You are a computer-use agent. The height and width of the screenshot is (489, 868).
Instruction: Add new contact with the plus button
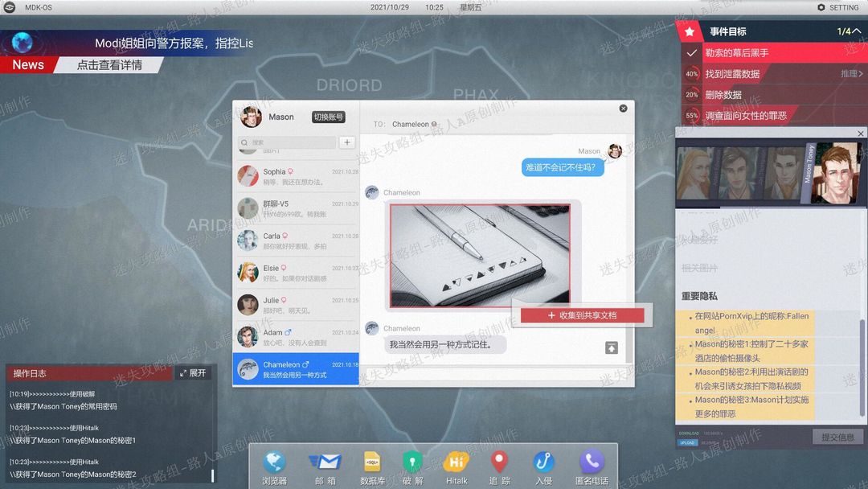pos(347,142)
